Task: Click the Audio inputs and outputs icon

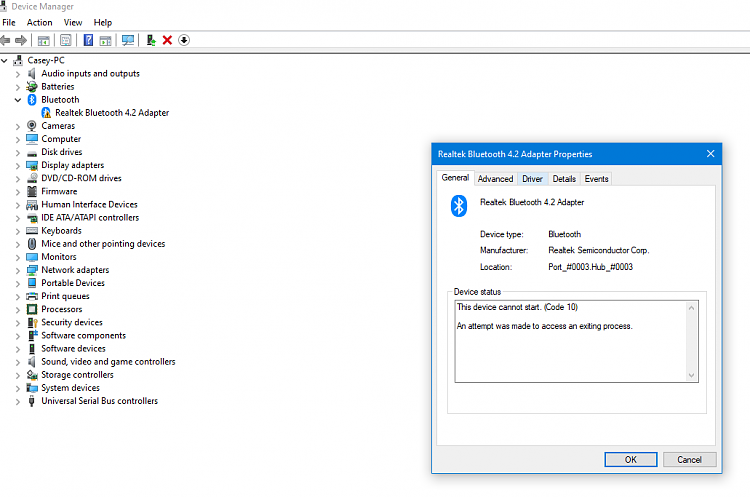Action: click(x=32, y=74)
